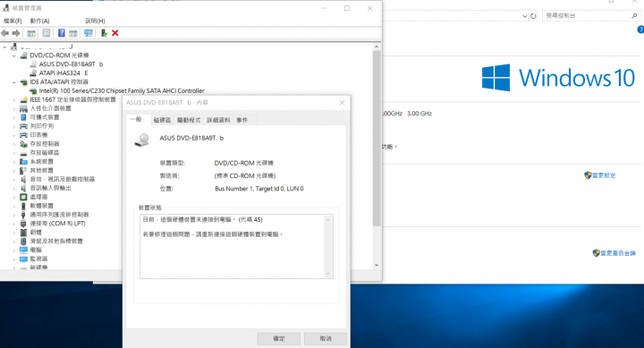644x348 pixels.
Task: Expand the 音效、視訊及遊戲控制器 node
Action: point(14,179)
